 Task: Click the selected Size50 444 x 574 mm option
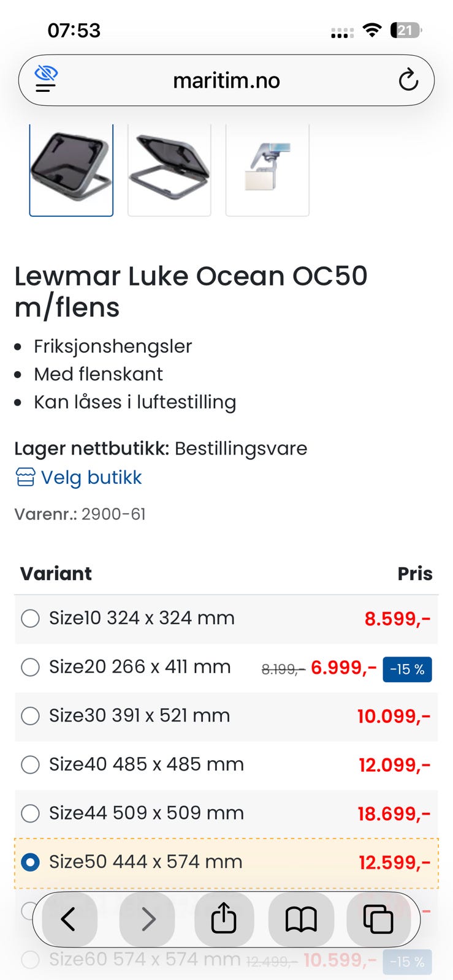[30, 862]
